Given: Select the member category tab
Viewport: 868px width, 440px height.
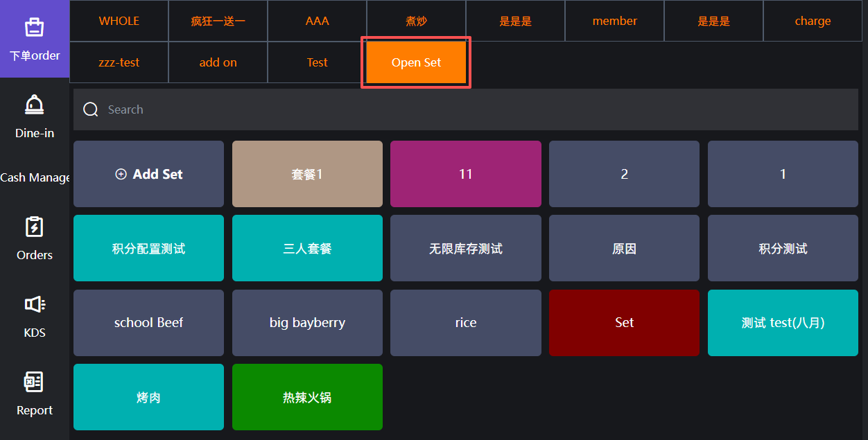Looking at the screenshot, I should tap(614, 21).
